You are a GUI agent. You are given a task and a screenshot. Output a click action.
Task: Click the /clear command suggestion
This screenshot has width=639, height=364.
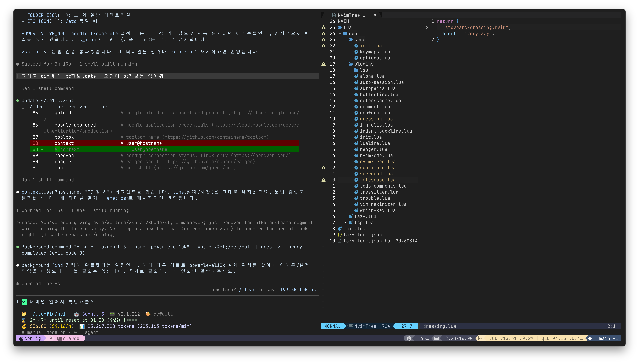pos(247,290)
